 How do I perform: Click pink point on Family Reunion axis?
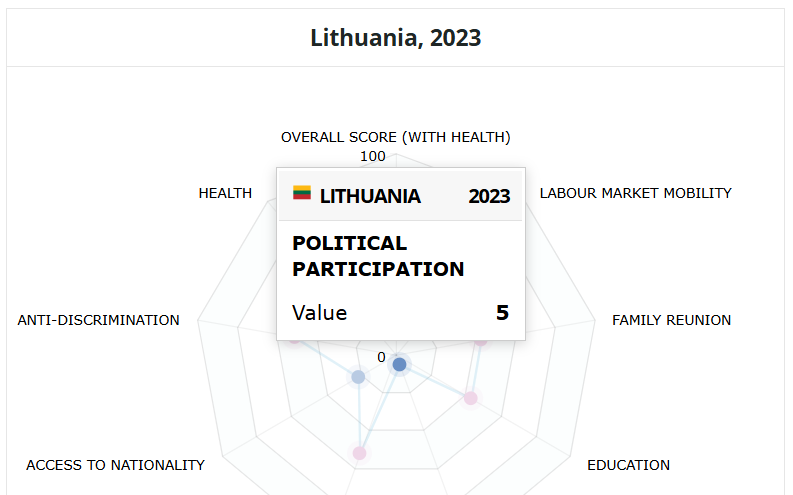point(480,340)
